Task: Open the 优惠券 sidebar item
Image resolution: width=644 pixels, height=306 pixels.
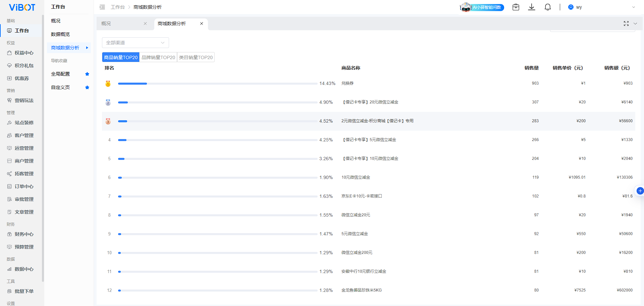Action: point(21,78)
